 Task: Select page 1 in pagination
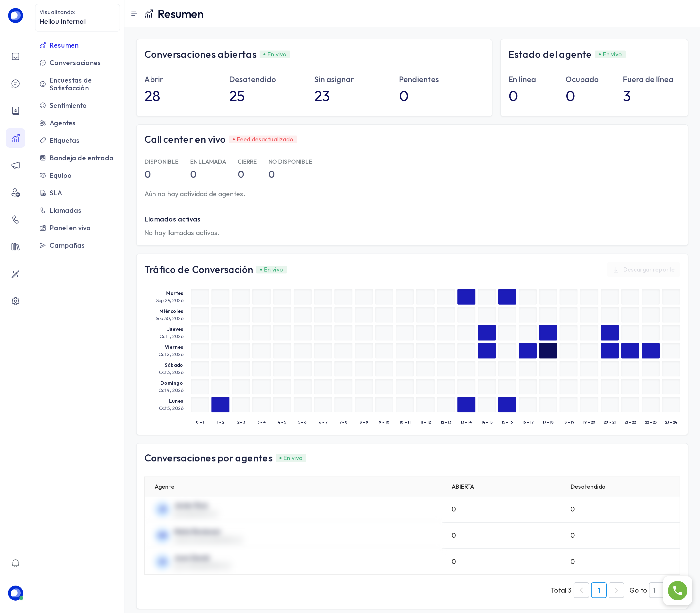pos(599,590)
